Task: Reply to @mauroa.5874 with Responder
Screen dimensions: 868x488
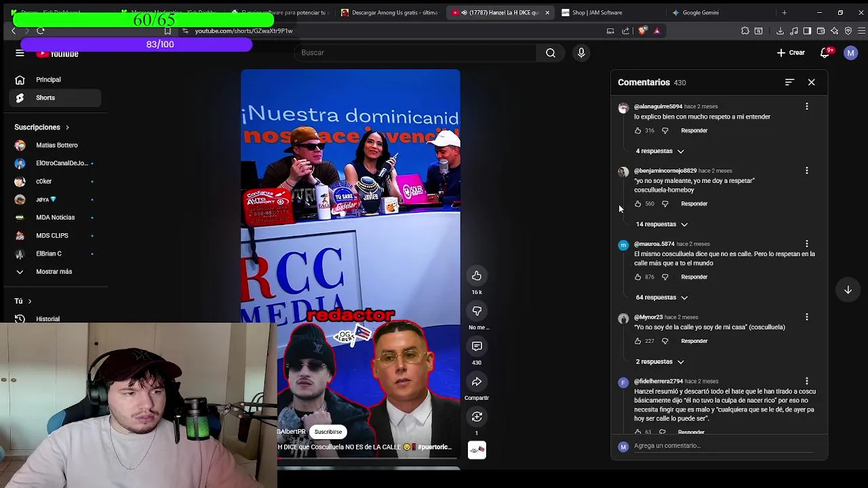Action: pyautogui.click(x=694, y=277)
